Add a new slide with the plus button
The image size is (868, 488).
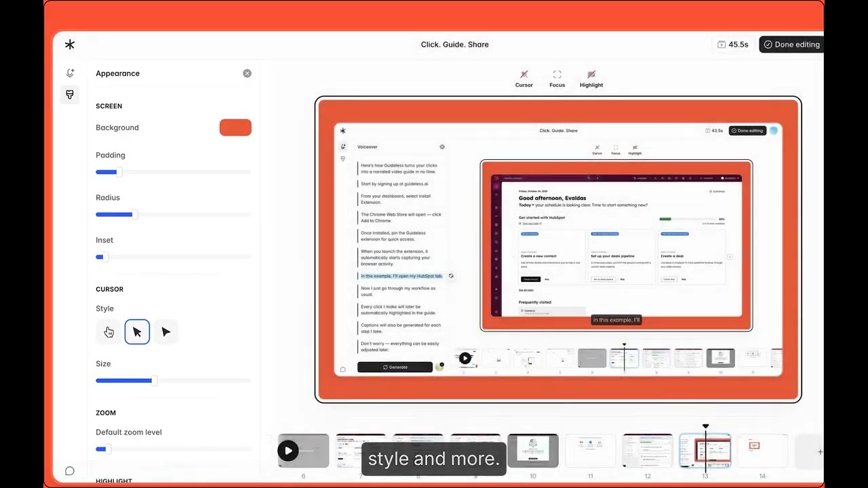[x=819, y=451]
